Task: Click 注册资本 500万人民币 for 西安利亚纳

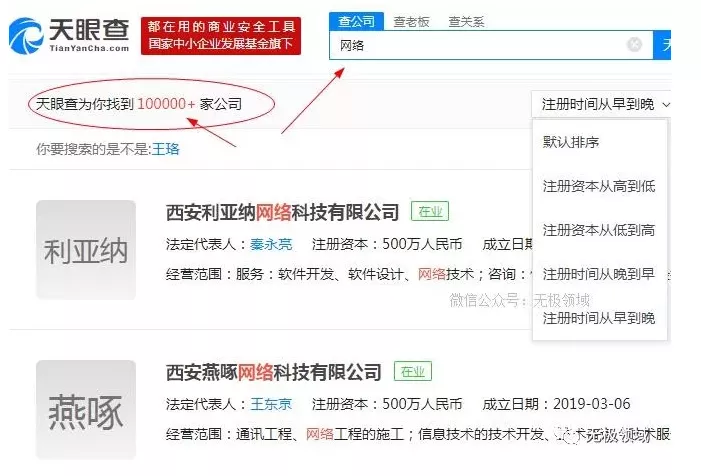Action: pos(387,244)
